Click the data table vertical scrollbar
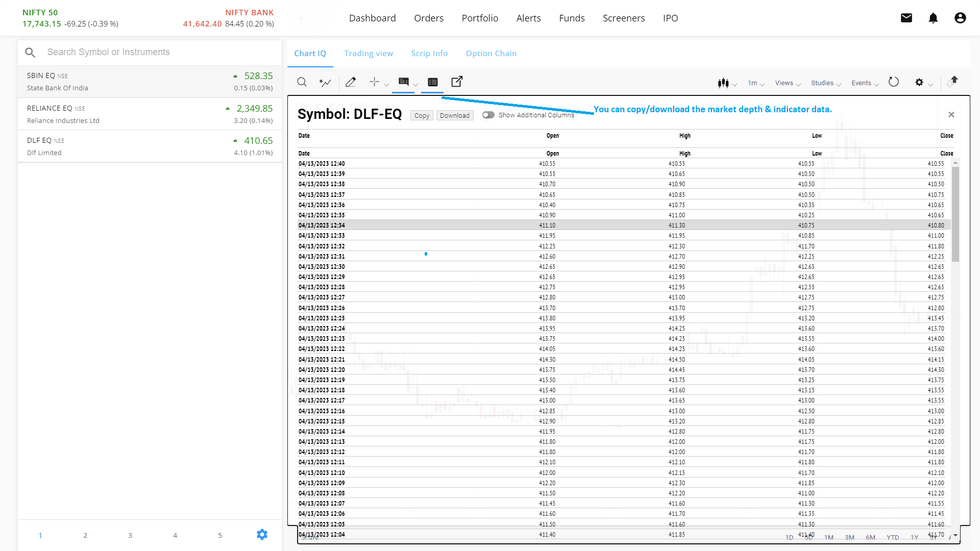Viewport: 980px width, 551px height. point(955,214)
